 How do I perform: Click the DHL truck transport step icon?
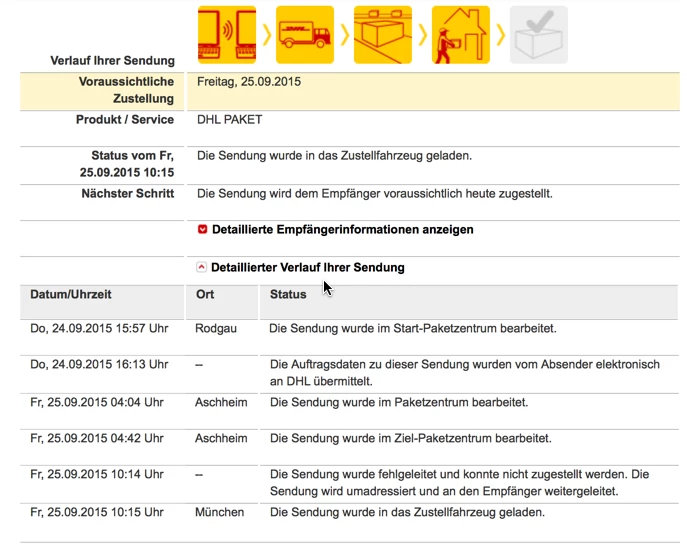(305, 35)
